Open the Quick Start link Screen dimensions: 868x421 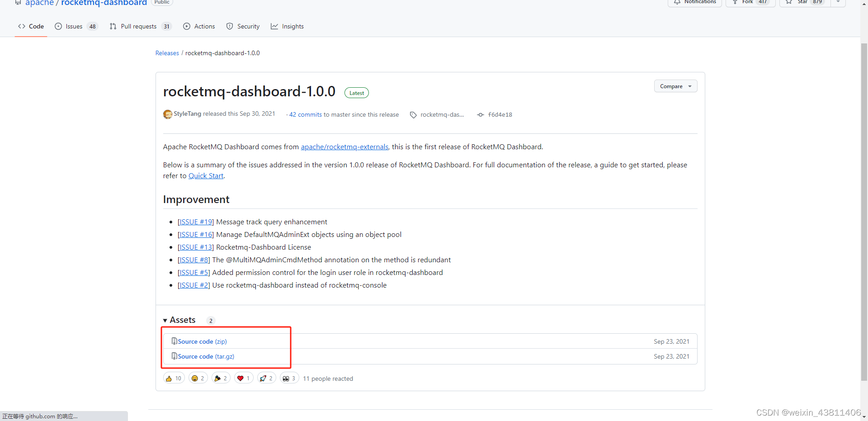206,175
